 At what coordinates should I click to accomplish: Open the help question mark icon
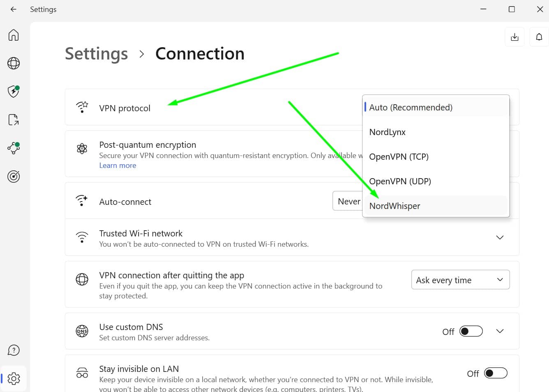pos(14,350)
